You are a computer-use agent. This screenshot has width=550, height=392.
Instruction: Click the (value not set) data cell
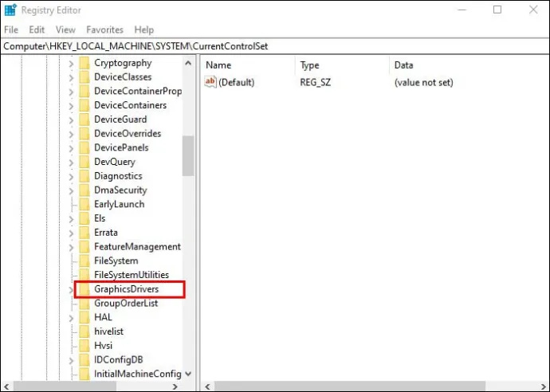click(424, 82)
